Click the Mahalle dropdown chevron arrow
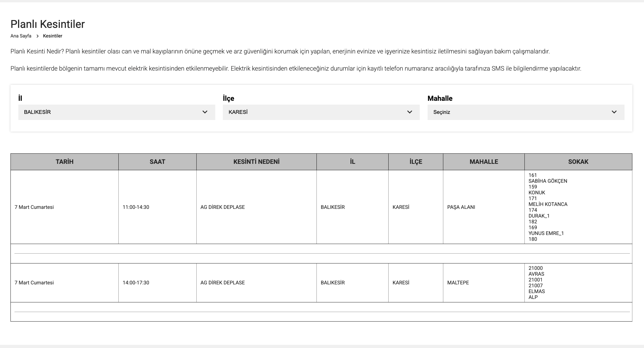 tap(614, 112)
